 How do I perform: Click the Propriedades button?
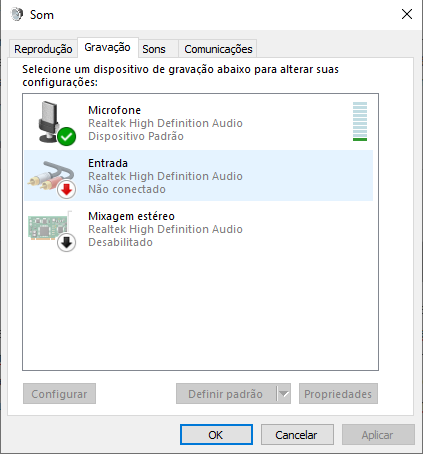338,394
